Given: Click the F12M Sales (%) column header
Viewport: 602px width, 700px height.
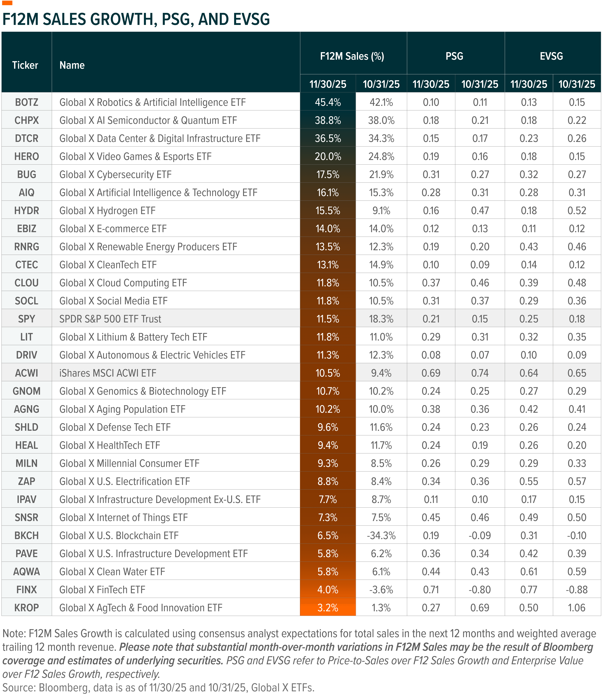Looking at the screenshot, I should (x=353, y=56).
